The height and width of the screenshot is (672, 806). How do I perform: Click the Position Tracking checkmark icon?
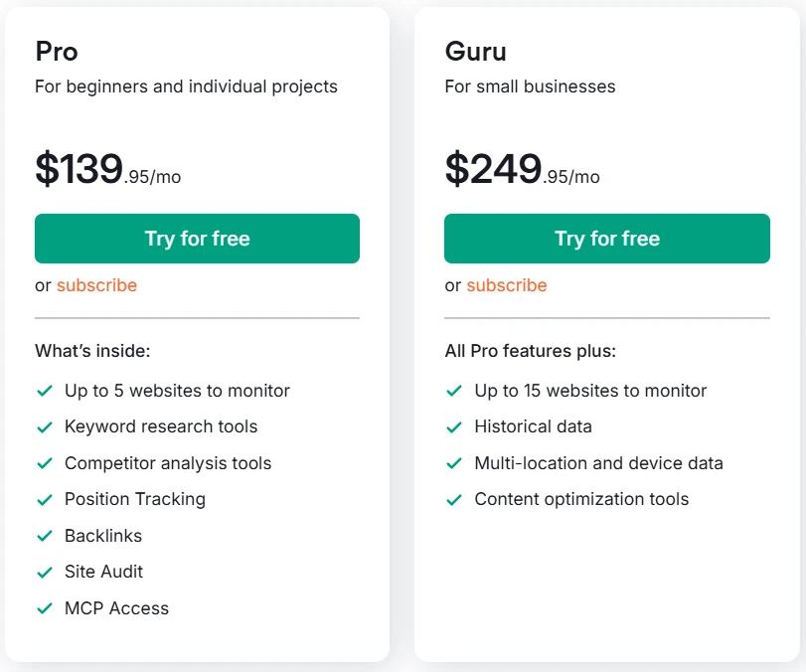[x=45, y=499]
